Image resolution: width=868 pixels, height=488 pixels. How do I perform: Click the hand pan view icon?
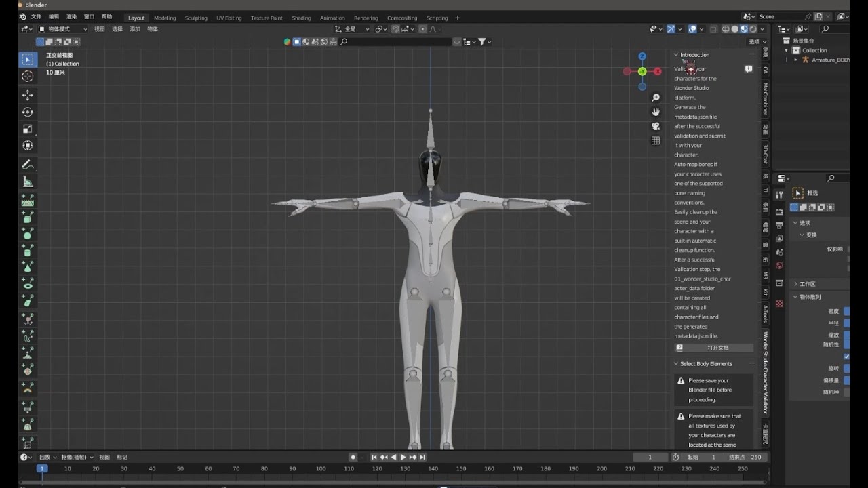(x=656, y=112)
